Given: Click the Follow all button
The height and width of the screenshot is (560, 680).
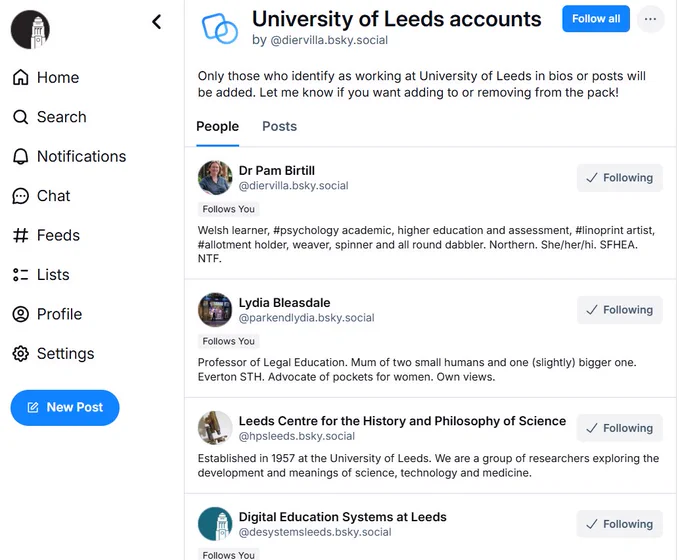Looking at the screenshot, I should click(x=596, y=19).
